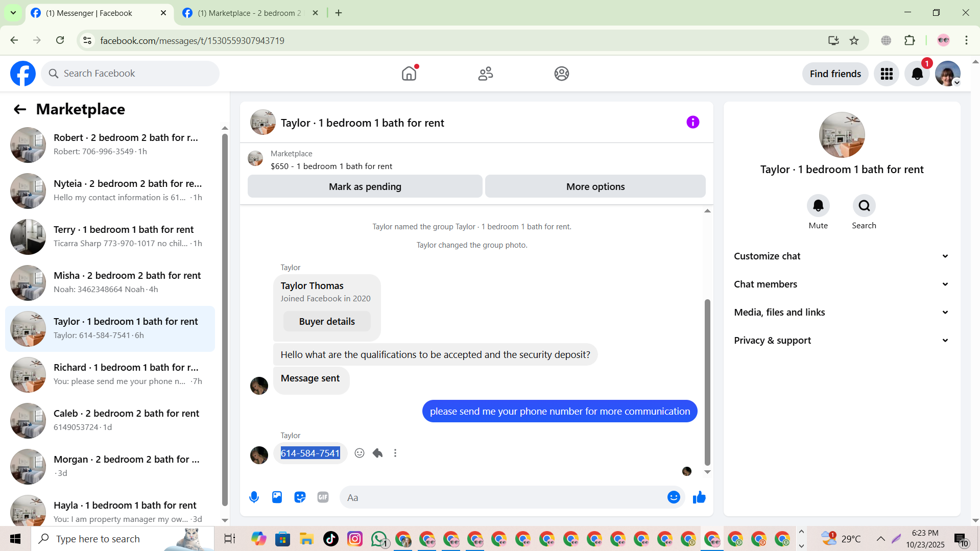The height and width of the screenshot is (551, 980).
Task: Click More options button
Action: pyautogui.click(x=595, y=187)
